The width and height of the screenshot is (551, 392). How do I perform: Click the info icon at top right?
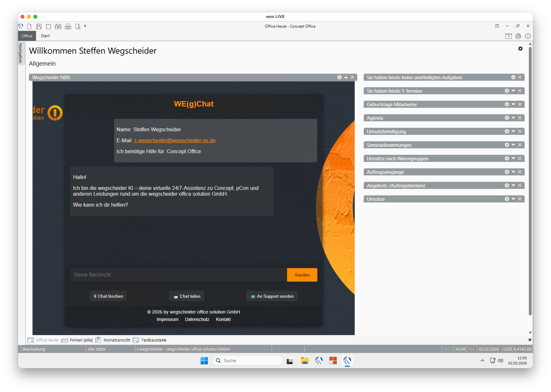point(528,36)
